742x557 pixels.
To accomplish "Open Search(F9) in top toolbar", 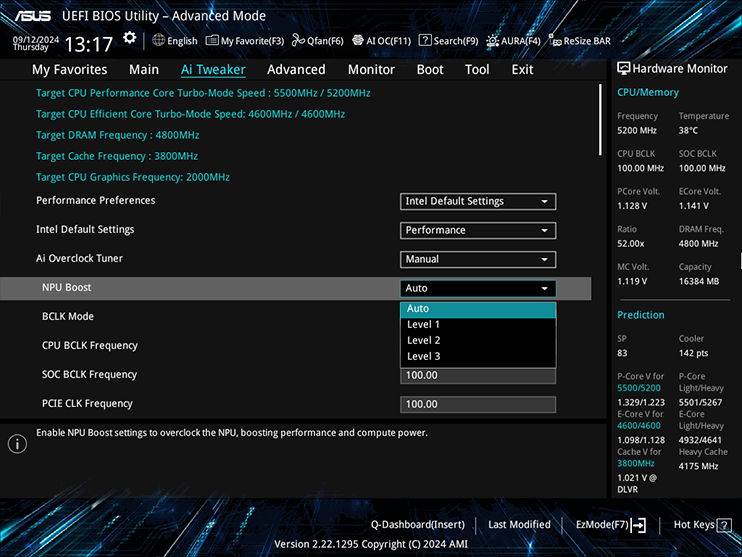I will click(x=448, y=41).
